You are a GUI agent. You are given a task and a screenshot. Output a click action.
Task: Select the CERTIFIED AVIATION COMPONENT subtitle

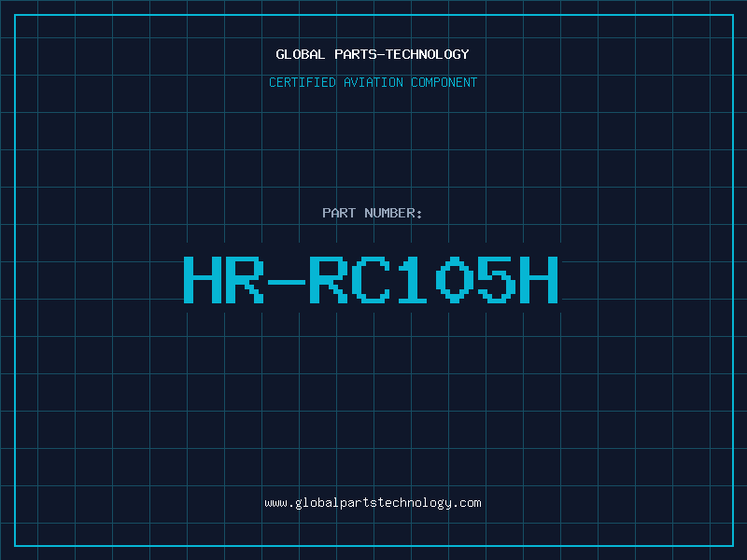pos(373,82)
